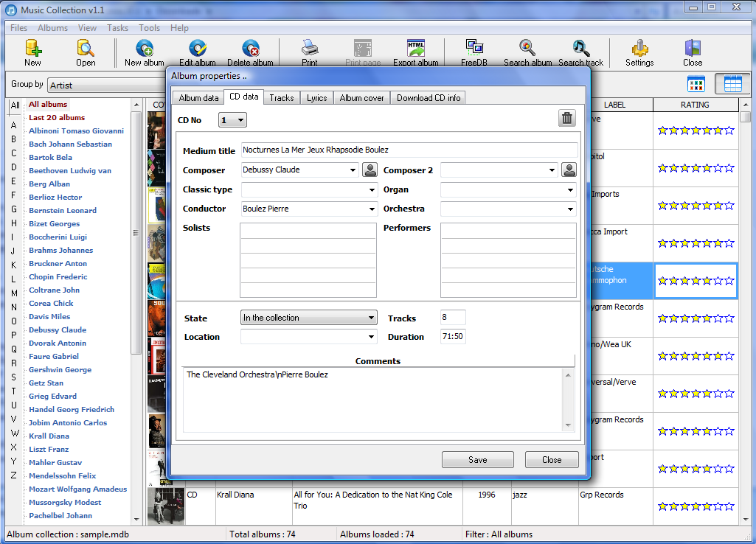
Task: Click in the Duration field
Action: tap(453, 336)
